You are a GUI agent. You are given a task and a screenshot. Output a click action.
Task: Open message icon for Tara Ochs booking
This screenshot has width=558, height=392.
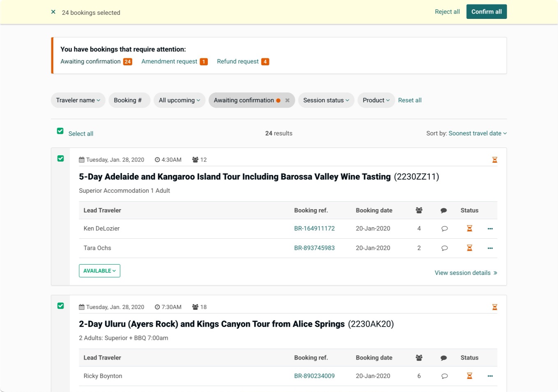tap(444, 248)
